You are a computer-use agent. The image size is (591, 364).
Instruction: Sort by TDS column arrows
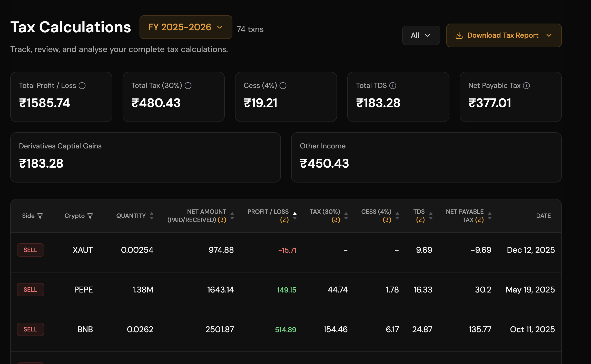click(x=431, y=216)
